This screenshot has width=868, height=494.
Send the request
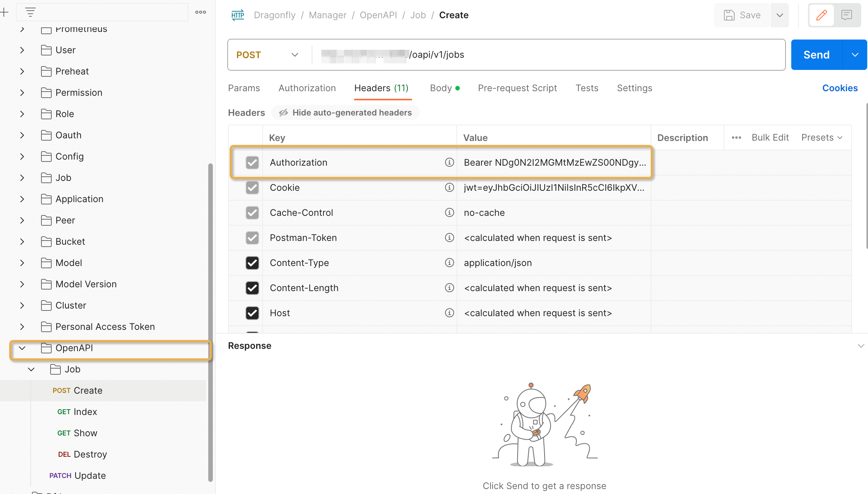(x=816, y=55)
